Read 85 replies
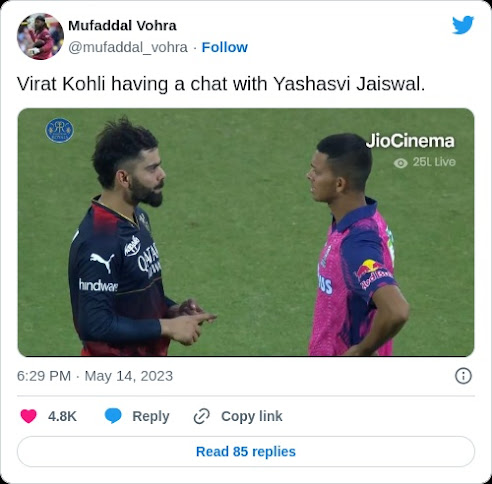The image size is (492, 484). [x=246, y=452]
